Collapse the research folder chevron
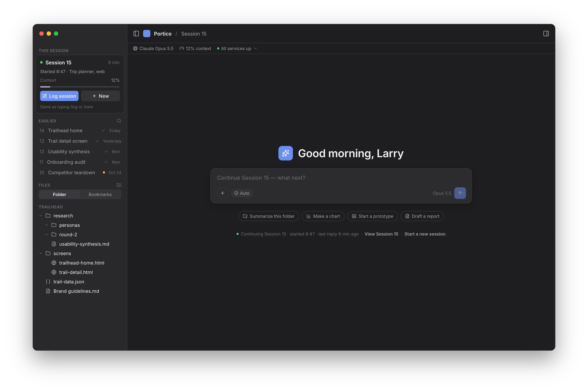The height and width of the screenshot is (392, 588). click(x=41, y=216)
